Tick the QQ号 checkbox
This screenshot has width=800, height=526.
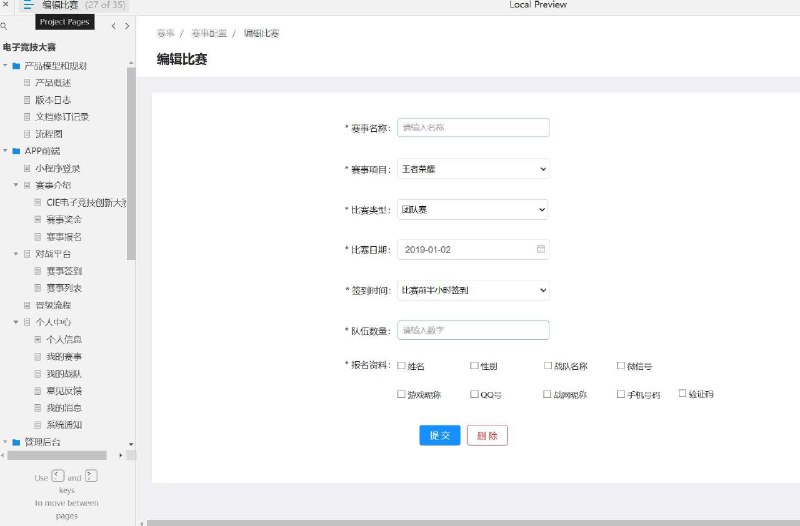pyautogui.click(x=474, y=394)
